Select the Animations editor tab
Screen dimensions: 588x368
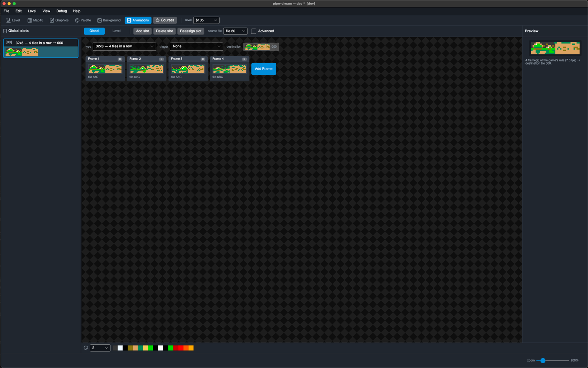tap(138, 20)
